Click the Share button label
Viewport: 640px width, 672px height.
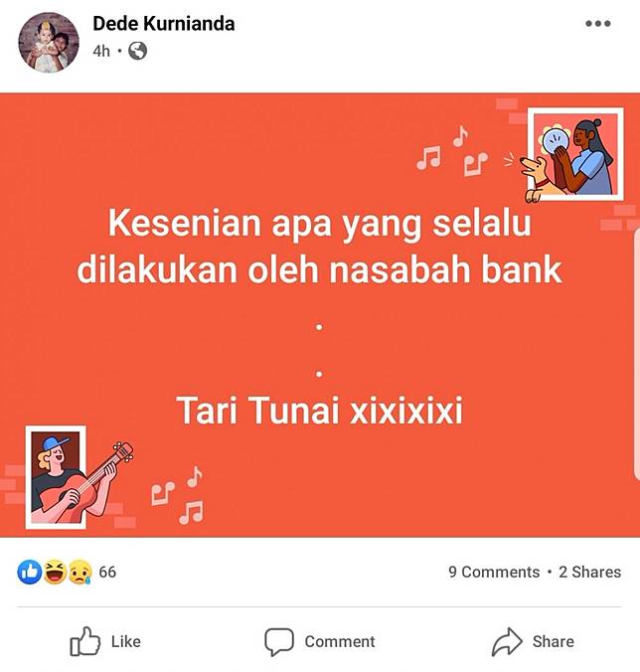coord(553,641)
